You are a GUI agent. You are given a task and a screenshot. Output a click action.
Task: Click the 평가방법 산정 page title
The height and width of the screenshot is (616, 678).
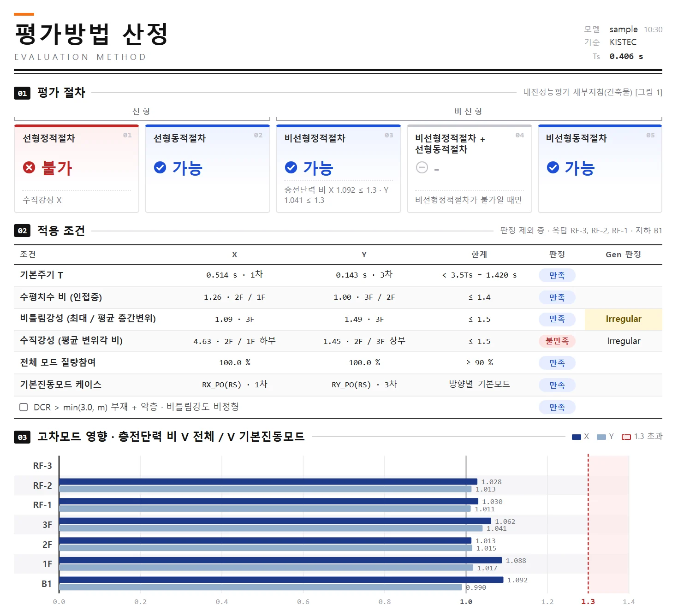pyautogui.click(x=91, y=34)
